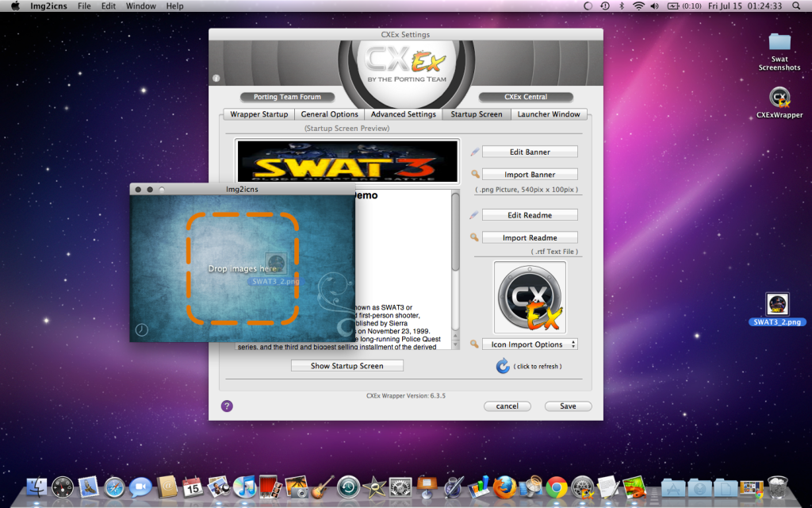The height and width of the screenshot is (508, 812).
Task: Open the Edit menu
Action: tap(108, 6)
